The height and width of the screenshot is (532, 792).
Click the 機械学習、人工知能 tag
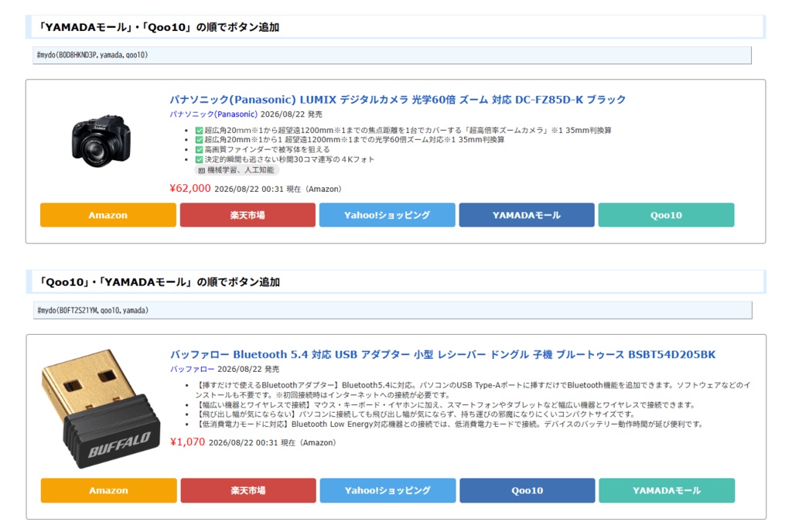[237, 170]
